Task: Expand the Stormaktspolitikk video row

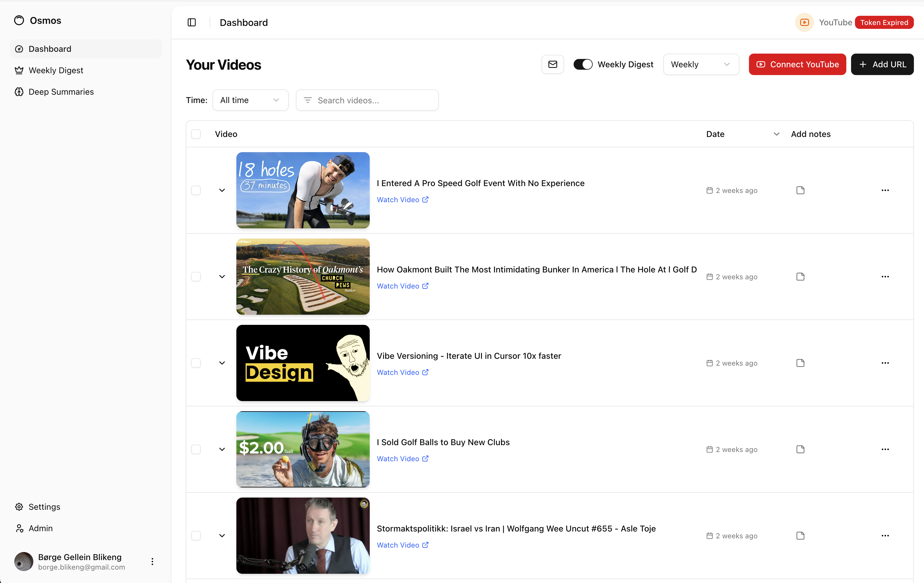Action: 222,536
